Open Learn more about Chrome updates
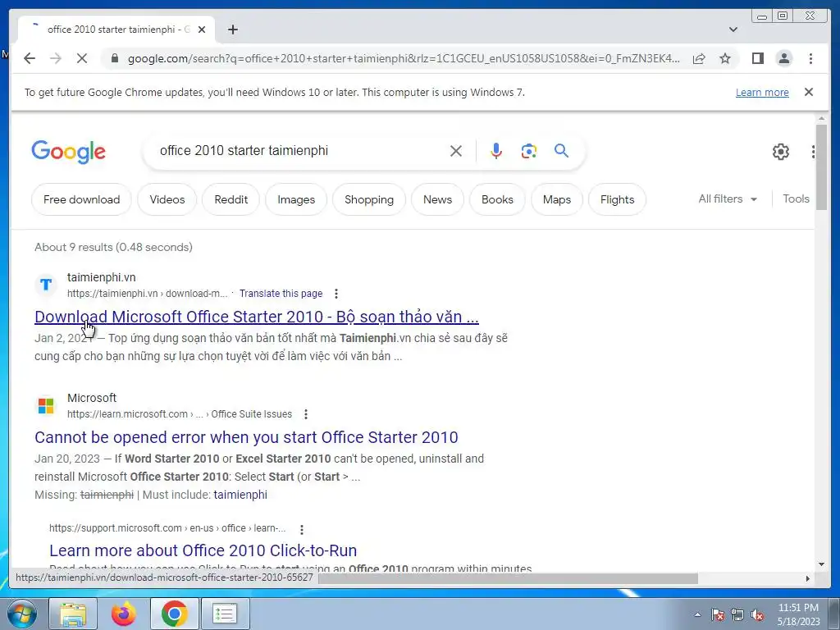Screen dimensions: 840x630 pyautogui.click(x=762, y=92)
